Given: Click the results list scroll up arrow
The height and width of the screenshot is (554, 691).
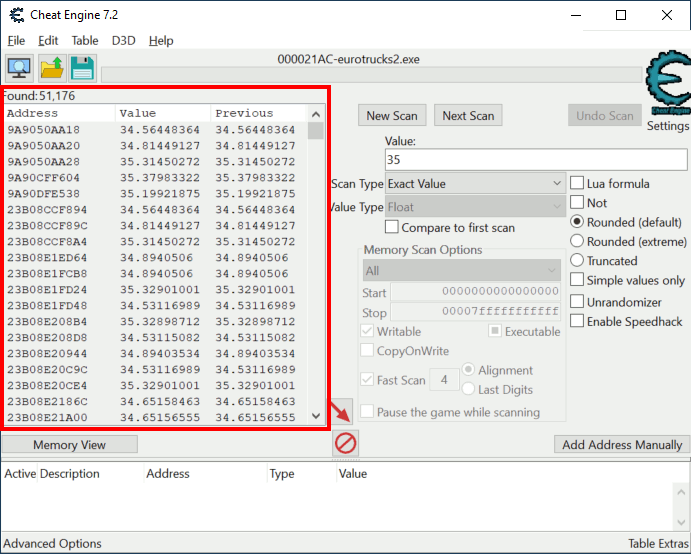Looking at the screenshot, I should 316,114.
